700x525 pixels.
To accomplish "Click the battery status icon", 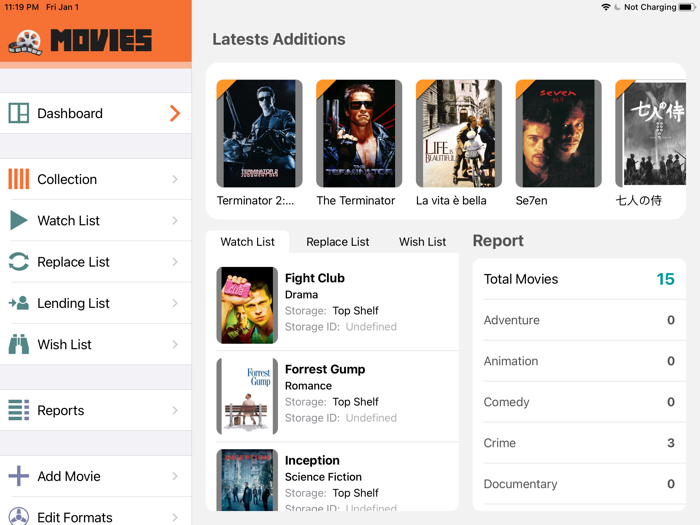I will pos(687,7).
